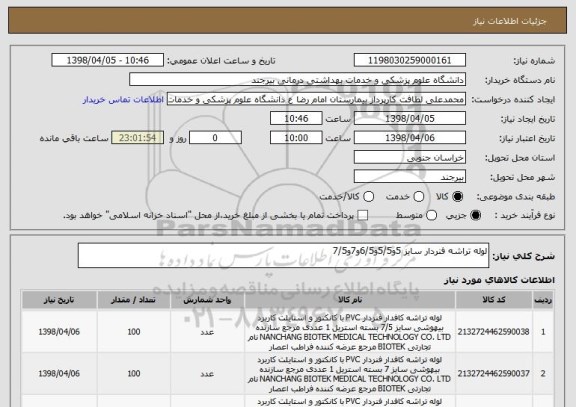Click the شماره نیاز number field
Image resolution: width=576 pixels, height=407 pixels.
click(x=410, y=60)
